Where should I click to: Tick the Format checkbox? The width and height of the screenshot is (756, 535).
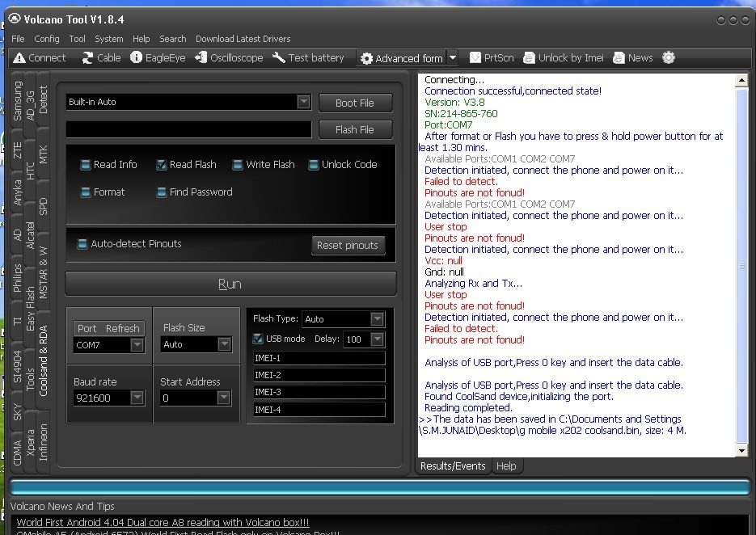pos(86,192)
